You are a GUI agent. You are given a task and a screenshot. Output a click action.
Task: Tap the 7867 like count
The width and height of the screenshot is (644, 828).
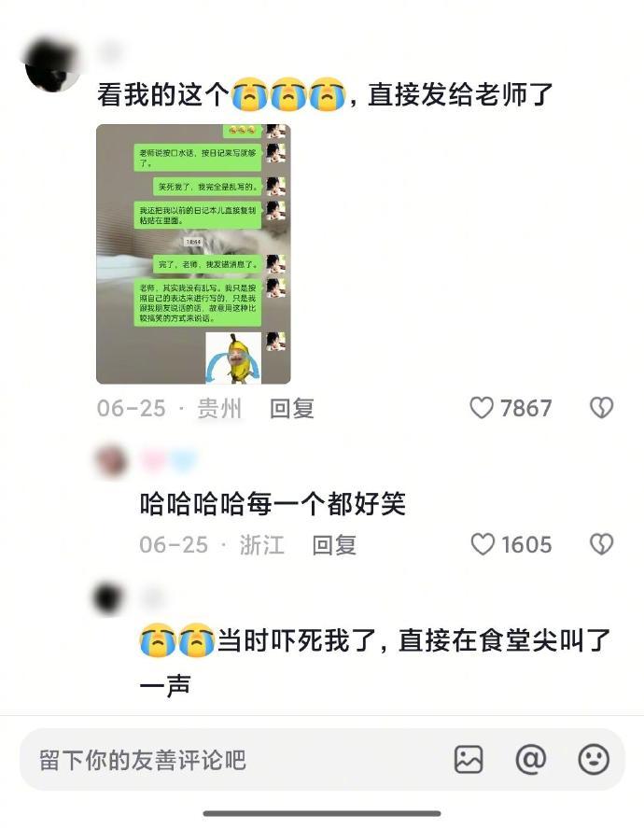point(526,408)
